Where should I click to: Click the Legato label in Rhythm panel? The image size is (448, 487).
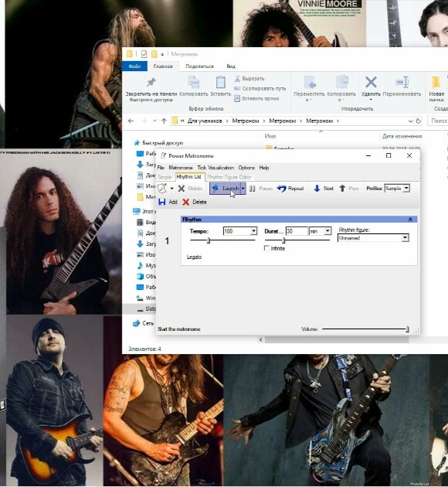coord(194,257)
